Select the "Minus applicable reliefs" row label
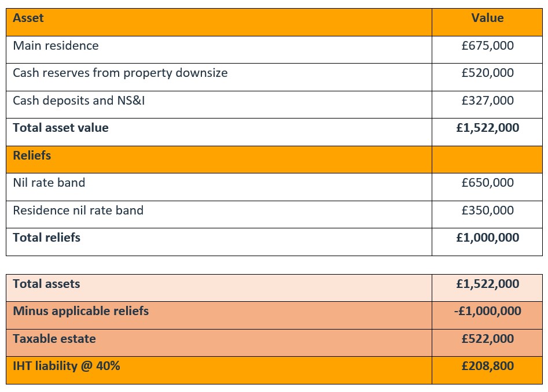Screen dimensions: 548x392 pos(80,311)
